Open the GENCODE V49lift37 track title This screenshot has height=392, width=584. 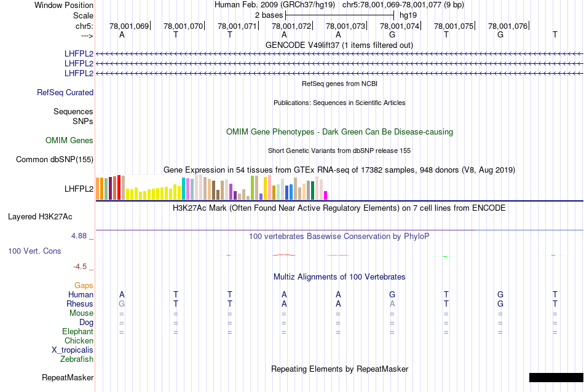click(339, 45)
